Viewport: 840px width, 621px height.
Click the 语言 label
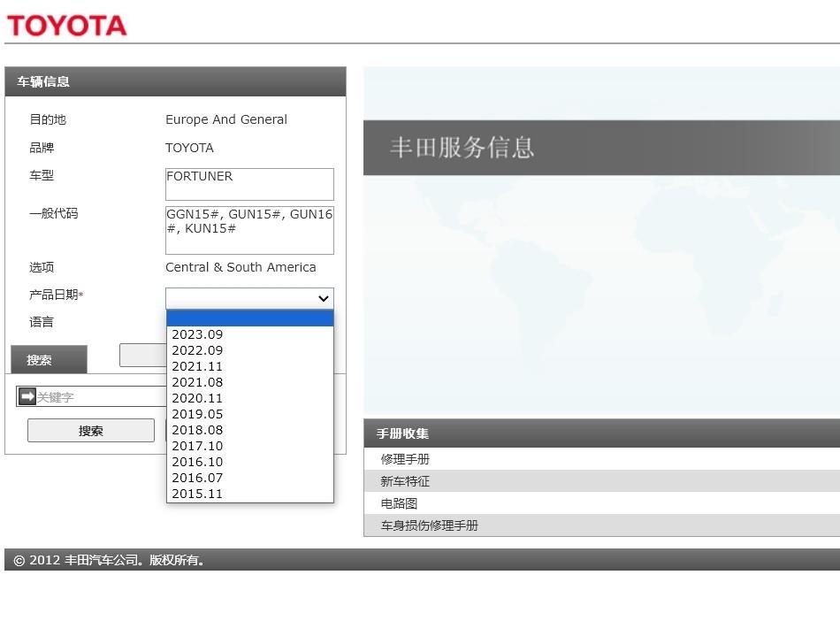click(x=42, y=322)
